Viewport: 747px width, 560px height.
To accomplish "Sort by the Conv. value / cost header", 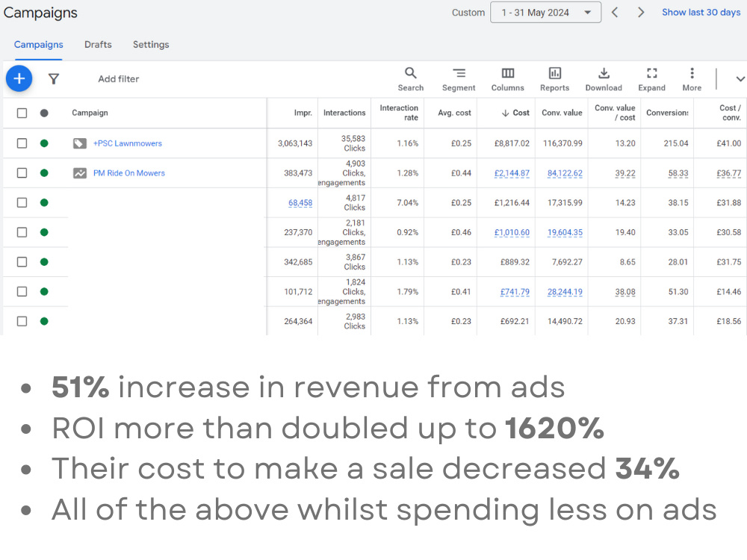I will [615, 113].
